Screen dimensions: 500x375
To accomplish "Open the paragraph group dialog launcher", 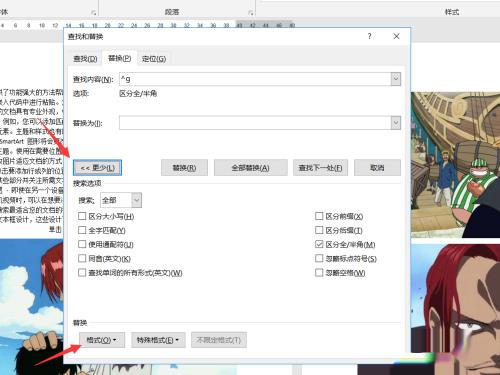I will pos(250,13).
